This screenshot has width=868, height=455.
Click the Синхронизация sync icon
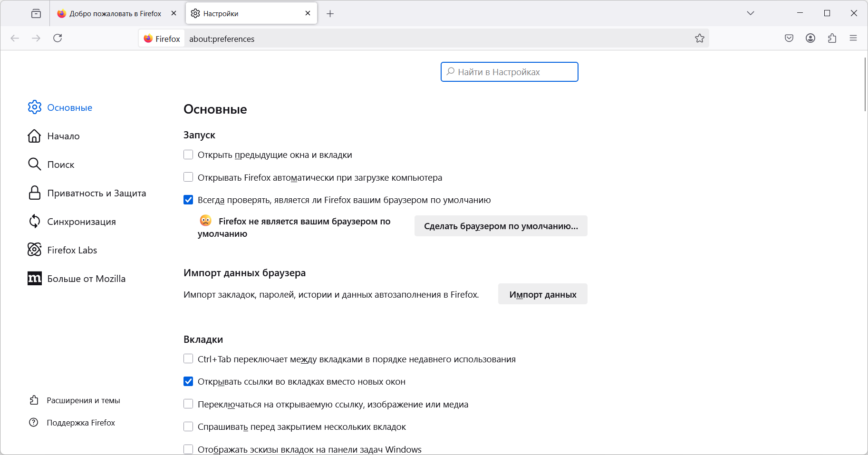tap(35, 222)
